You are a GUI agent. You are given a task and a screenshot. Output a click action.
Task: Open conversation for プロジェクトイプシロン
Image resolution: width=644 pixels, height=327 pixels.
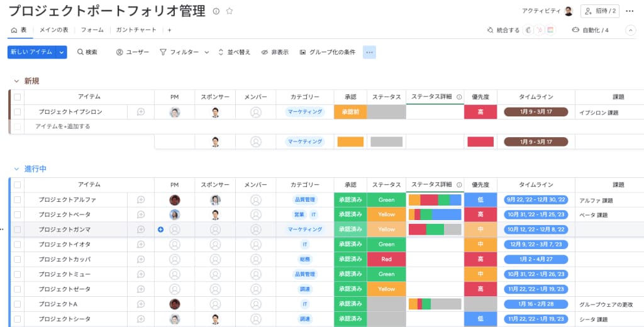point(141,112)
